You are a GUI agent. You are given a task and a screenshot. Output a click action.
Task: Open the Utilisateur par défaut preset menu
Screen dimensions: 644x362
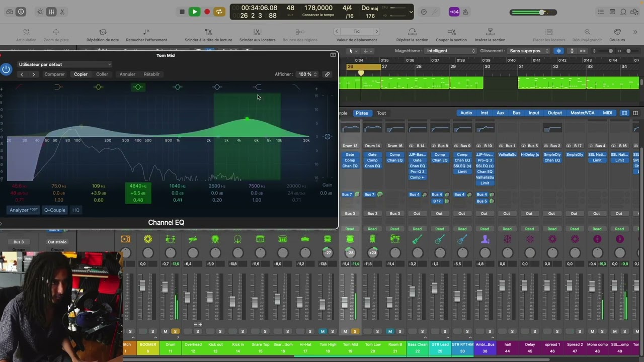64,64
